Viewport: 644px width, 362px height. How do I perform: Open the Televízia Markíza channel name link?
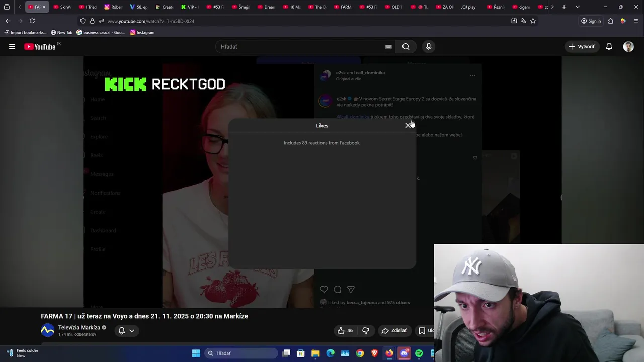tap(79, 327)
